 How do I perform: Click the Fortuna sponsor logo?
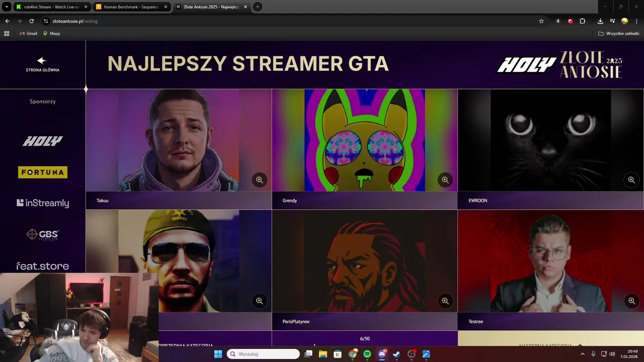tap(43, 172)
